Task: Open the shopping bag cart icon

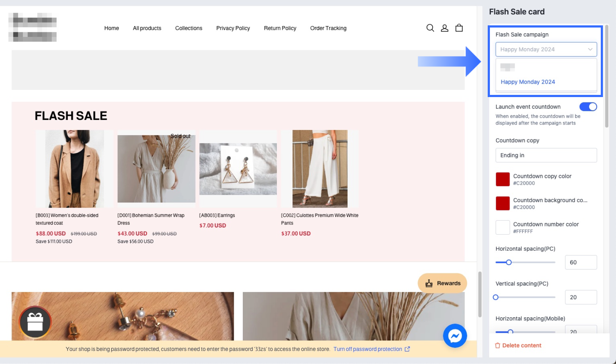Action: tap(459, 28)
